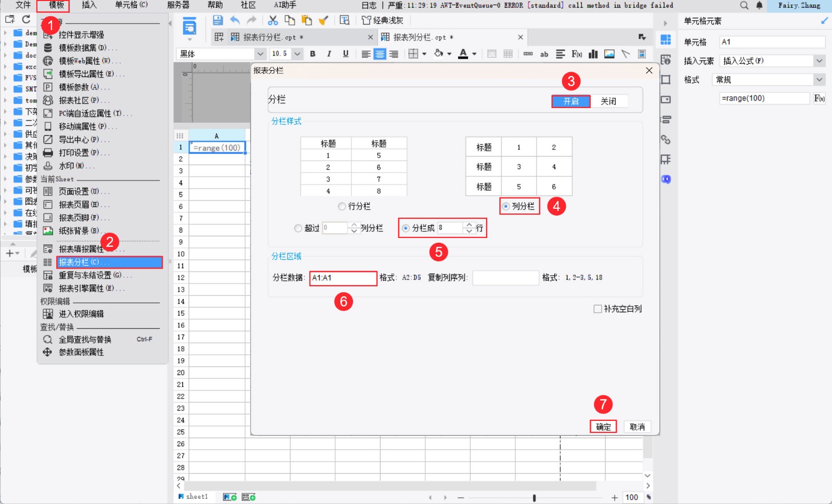Save the template with the floppy icon
The width and height of the screenshot is (832, 504).
218,20
